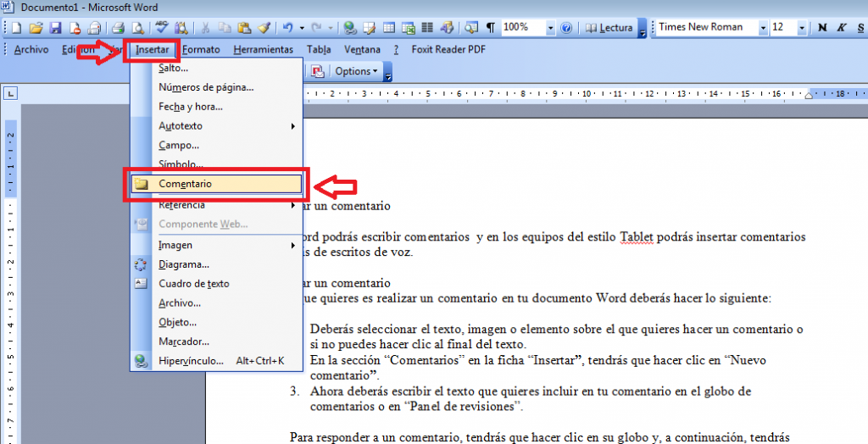
Task: Click the ruler tab-stop selector L
Action: point(10,93)
